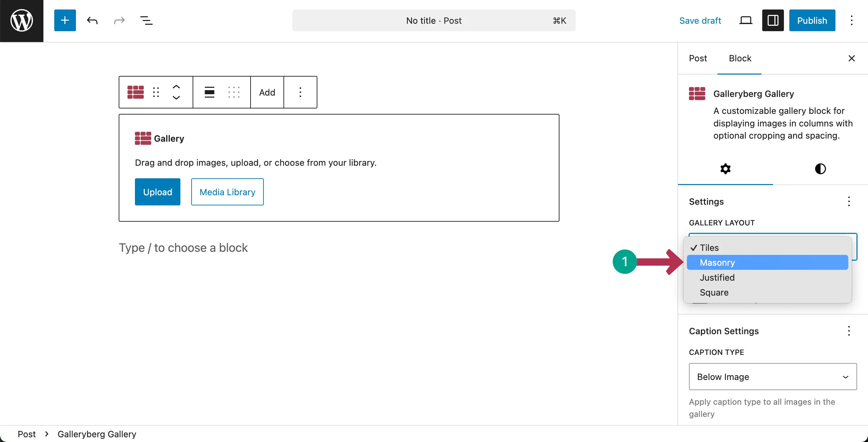Click the No title Post field
868x442 pixels.
pyautogui.click(x=434, y=20)
